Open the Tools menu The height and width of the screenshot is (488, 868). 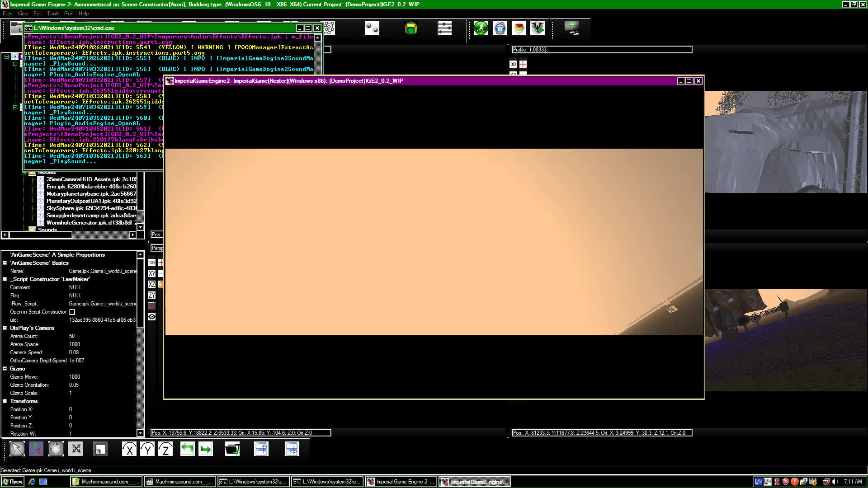pyautogui.click(x=53, y=13)
